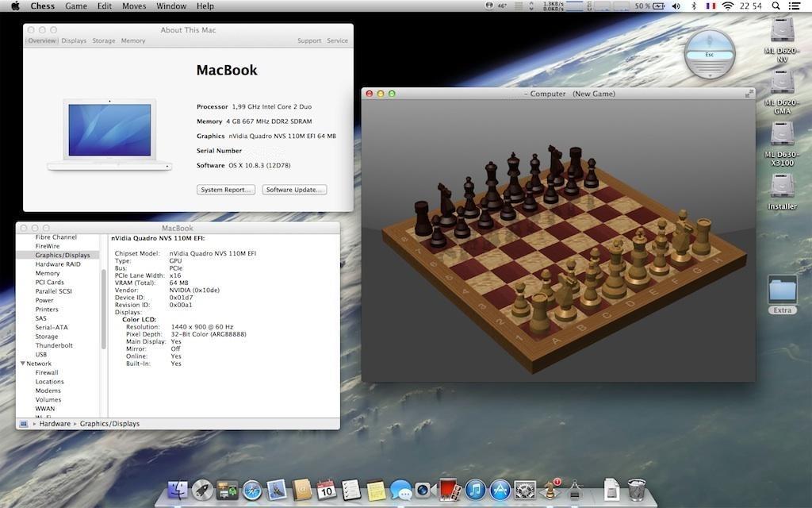The height and width of the screenshot is (508, 812).
Task: Open Contacts from the Dock
Action: tap(302, 490)
